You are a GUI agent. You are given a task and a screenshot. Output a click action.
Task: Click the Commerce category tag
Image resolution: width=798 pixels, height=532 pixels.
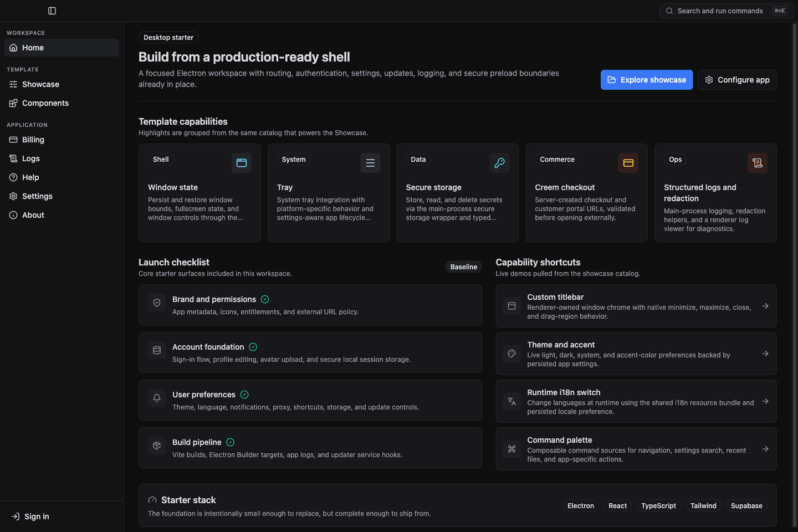point(557,160)
